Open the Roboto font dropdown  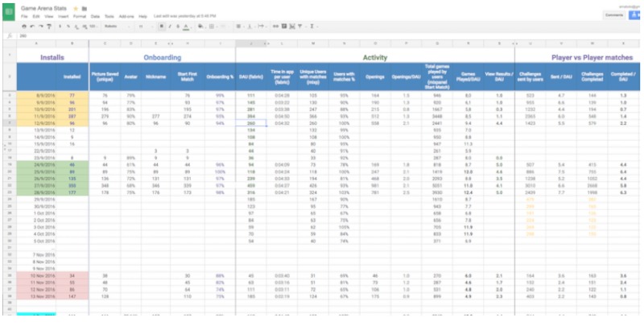click(x=118, y=27)
